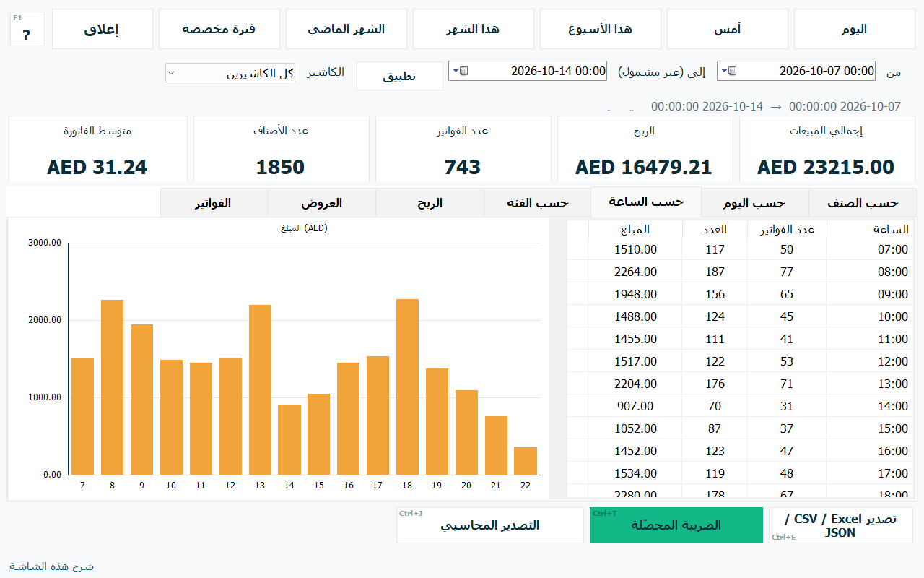Click the chart bar for hour 8

[x=112, y=387]
